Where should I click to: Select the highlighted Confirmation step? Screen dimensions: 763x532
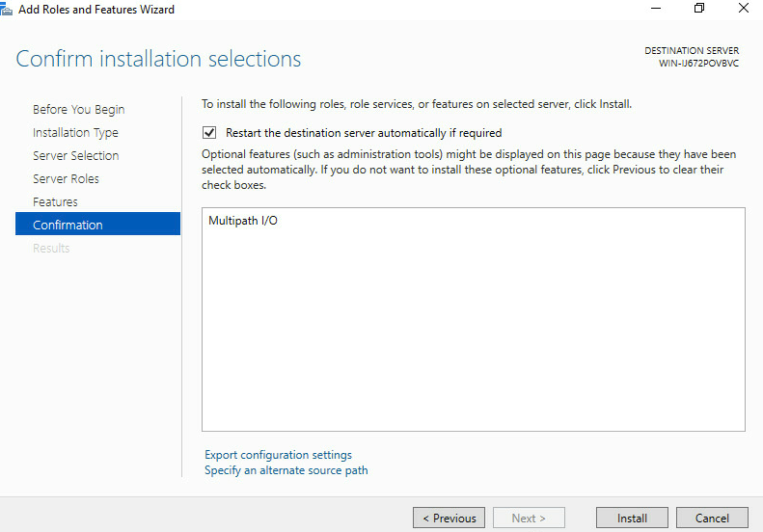pyautogui.click(x=97, y=224)
